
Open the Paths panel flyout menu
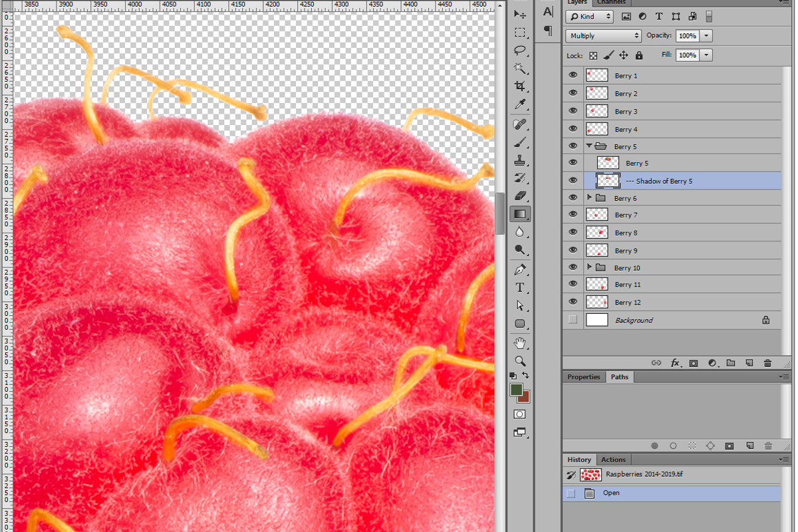point(785,377)
